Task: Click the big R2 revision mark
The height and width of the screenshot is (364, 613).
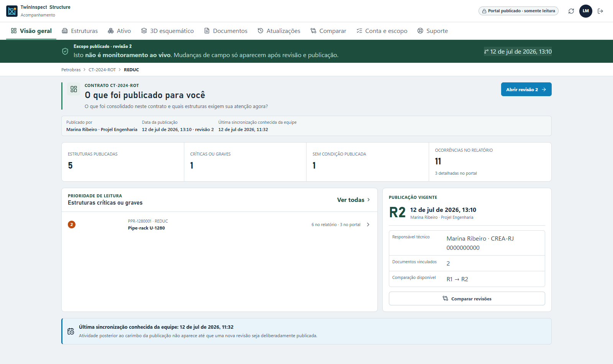Action: [x=397, y=212]
